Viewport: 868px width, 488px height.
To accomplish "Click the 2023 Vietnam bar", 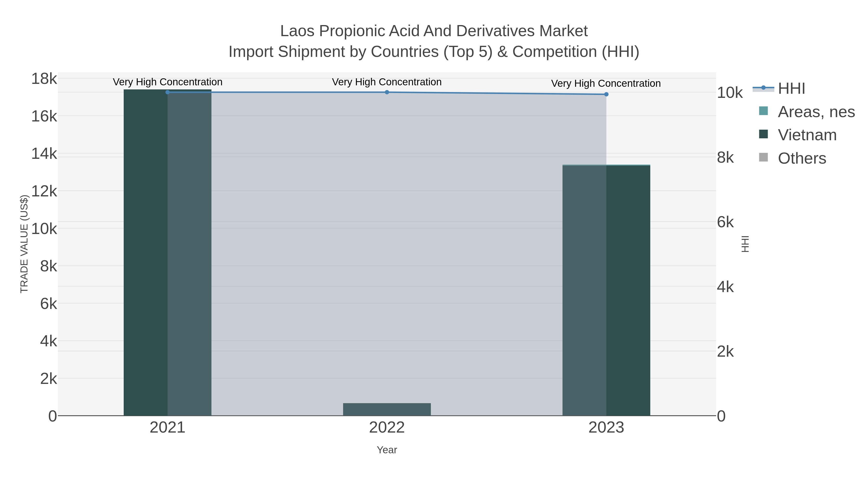I will click(x=606, y=290).
